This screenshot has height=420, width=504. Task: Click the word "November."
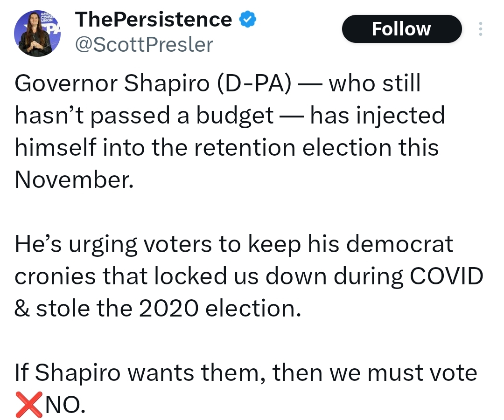coord(74,179)
